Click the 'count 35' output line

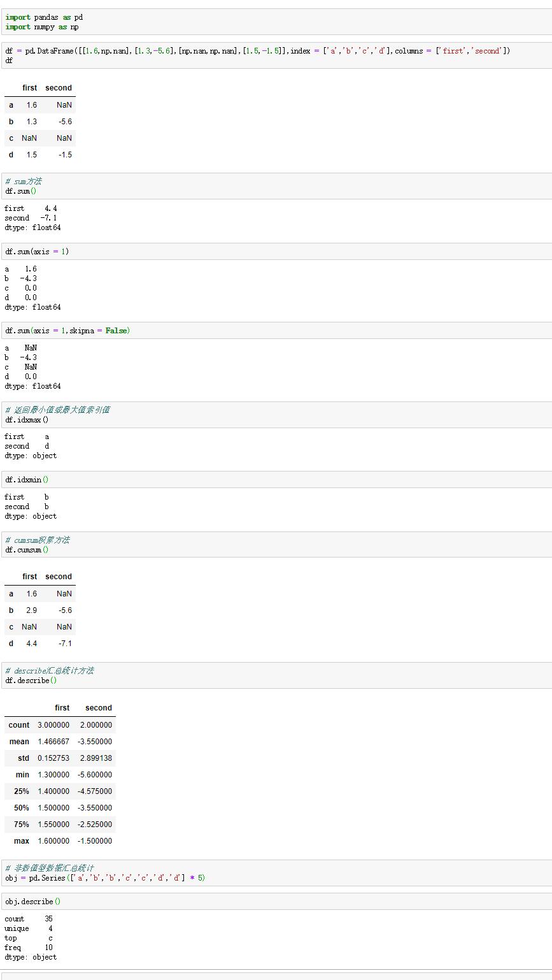coord(29,919)
